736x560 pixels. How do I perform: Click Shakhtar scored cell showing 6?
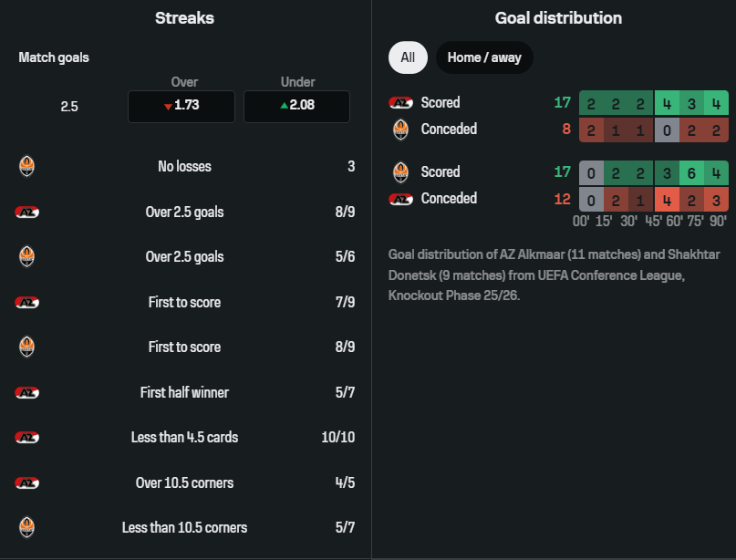[x=692, y=172]
